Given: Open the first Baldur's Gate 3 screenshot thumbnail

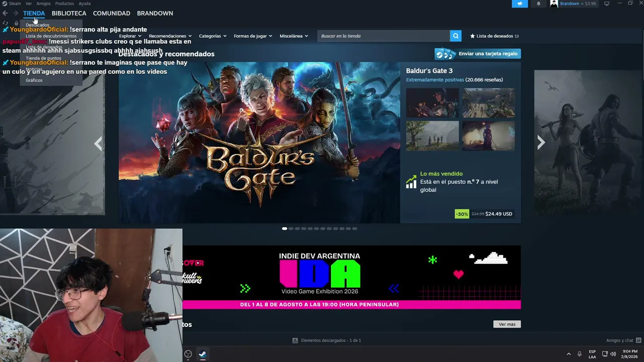Looking at the screenshot, I should (x=433, y=103).
